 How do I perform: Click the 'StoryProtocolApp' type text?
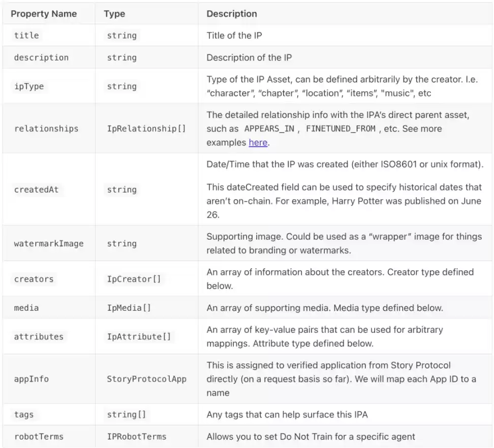[x=146, y=379]
